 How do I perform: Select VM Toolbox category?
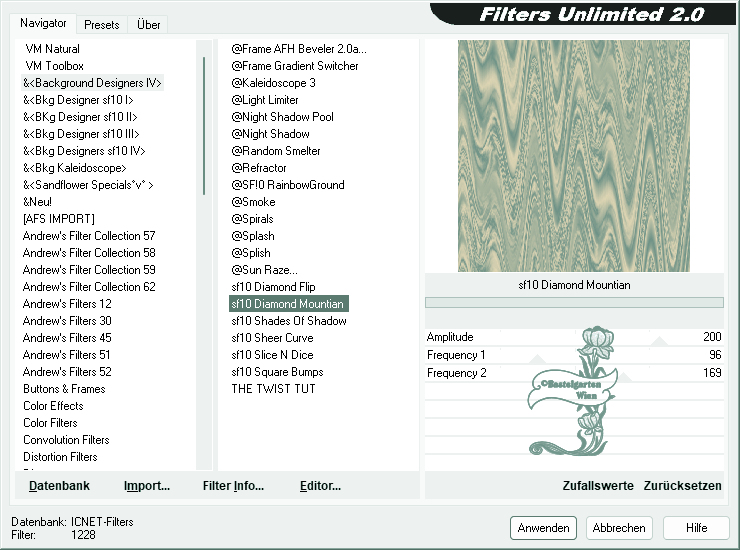[x=54, y=66]
